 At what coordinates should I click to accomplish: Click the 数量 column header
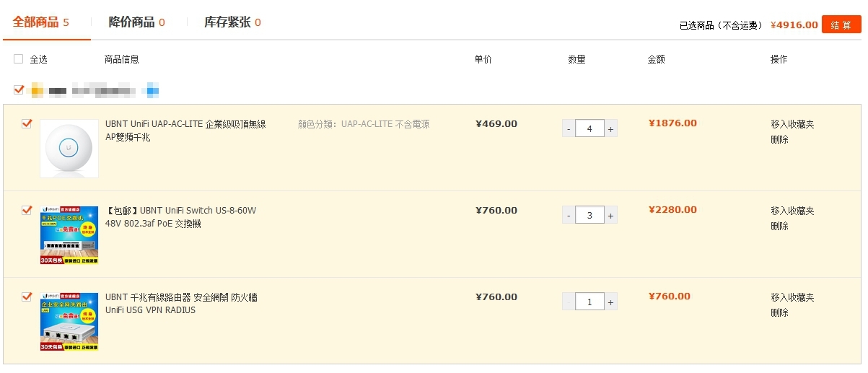pos(577,59)
